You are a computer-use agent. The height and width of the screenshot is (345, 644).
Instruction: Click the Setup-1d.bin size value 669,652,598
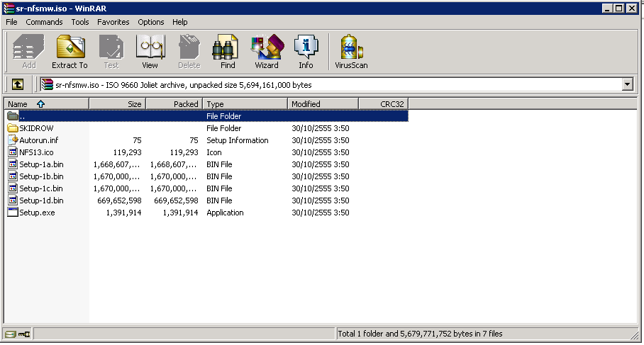(x=120, y=200)
